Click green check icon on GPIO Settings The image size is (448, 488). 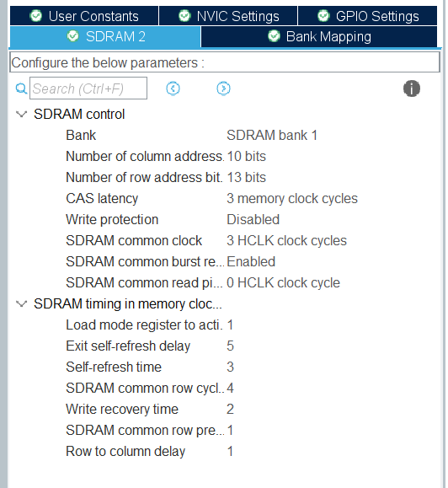(x=323, y=15)
